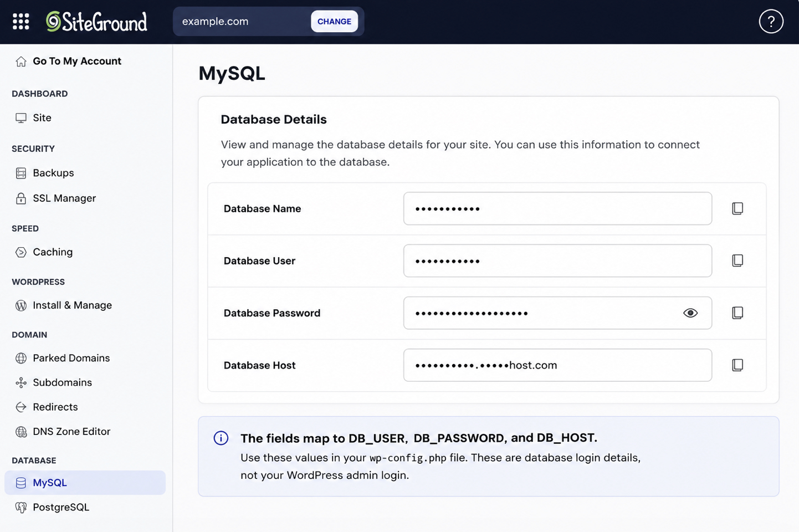
Task: Click the Database Name field
Action: coord(557,208)
